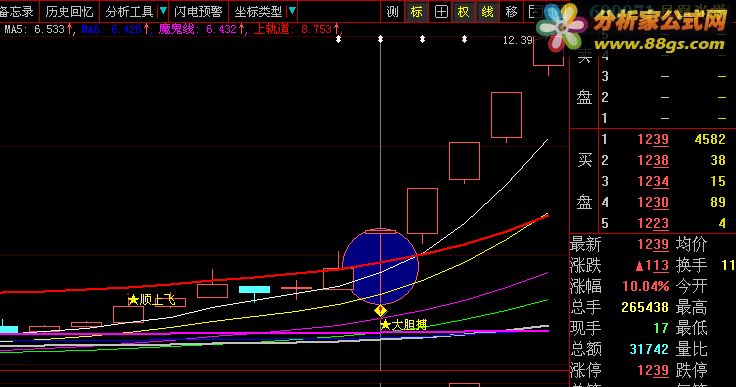This screenshot has height=387, width=736.
Task: Click the 最新 latest price value 1239
Action: [x=653, y=244]
